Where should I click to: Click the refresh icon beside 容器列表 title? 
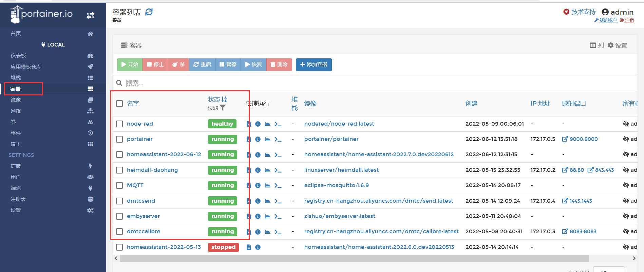click(x=149, y=12)
